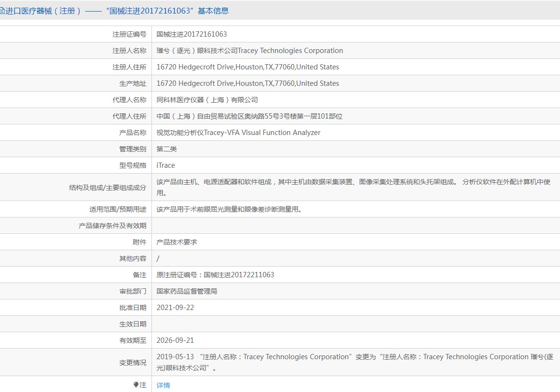Select registrant name Tracey Technologies Corporation value
Image resolution: width=560 pixels, height=392 pixels.
250,50
